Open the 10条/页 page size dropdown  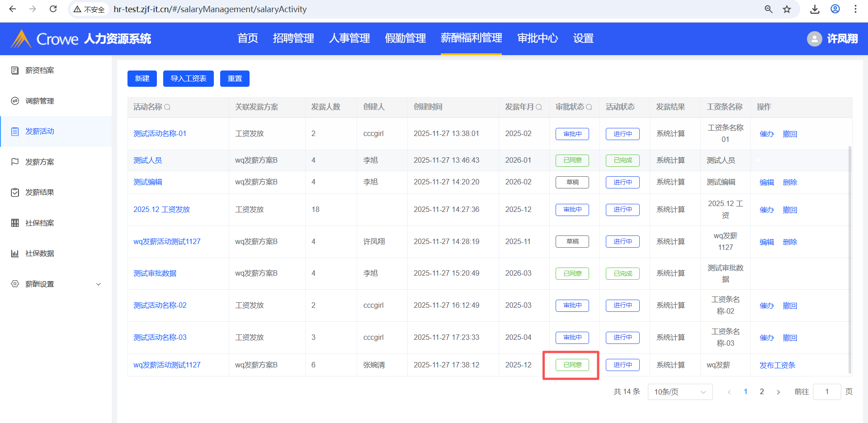tap(680, 392)
